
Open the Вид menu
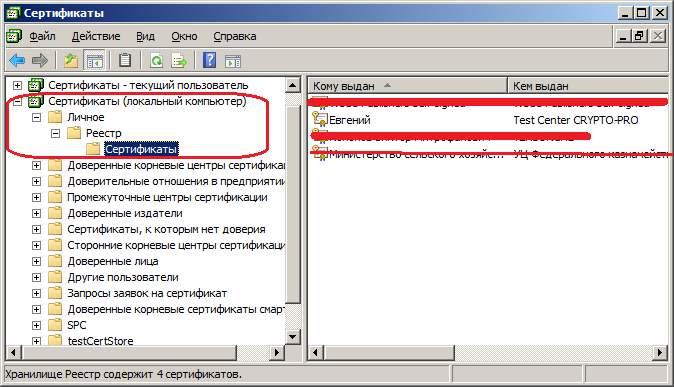point(145,37)
